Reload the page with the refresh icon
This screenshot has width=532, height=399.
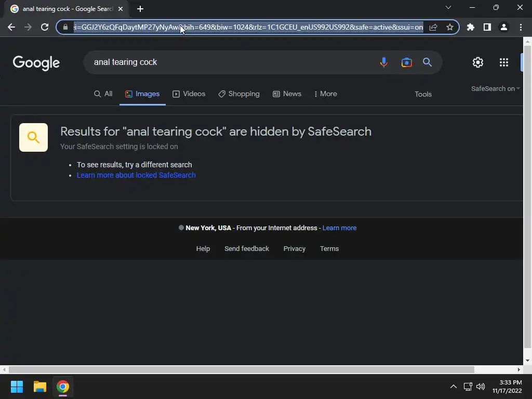pos(45,27)
